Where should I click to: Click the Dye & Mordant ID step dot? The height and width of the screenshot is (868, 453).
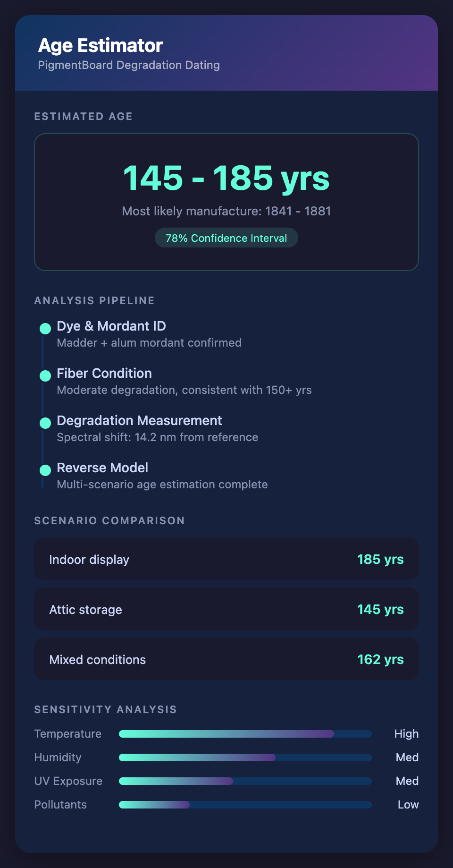click(x=45, y=329)
